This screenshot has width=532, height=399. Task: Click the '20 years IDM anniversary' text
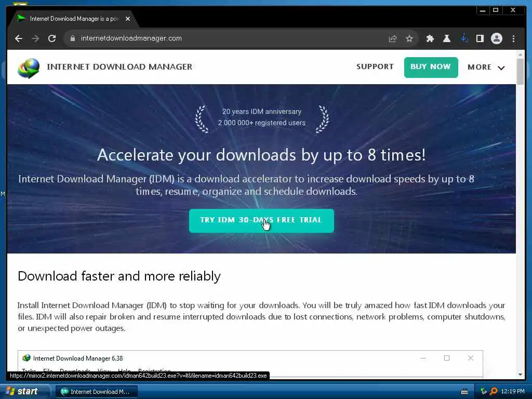pyautogui.click(x=262, y=112)
